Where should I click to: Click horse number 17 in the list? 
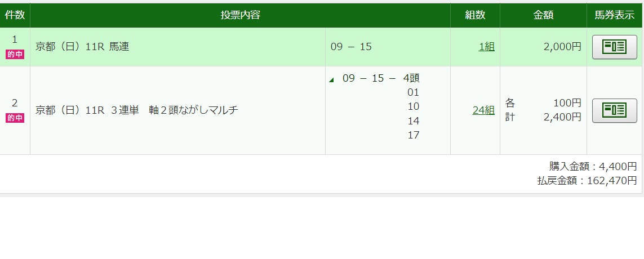413,135
